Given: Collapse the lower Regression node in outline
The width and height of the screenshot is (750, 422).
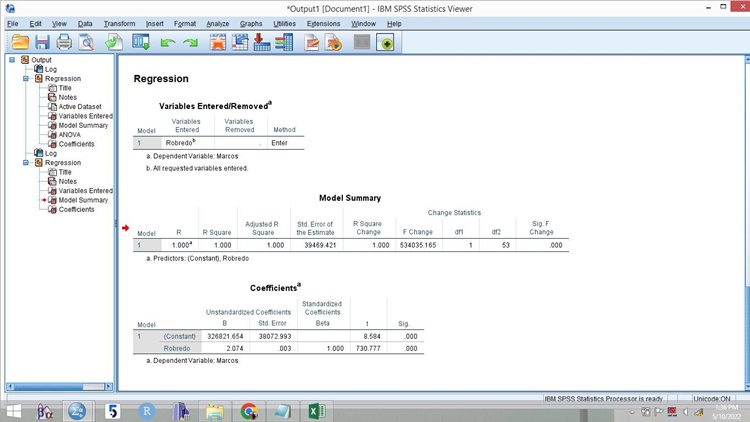Looking at the screenshot, I should [x=26, y=163].
